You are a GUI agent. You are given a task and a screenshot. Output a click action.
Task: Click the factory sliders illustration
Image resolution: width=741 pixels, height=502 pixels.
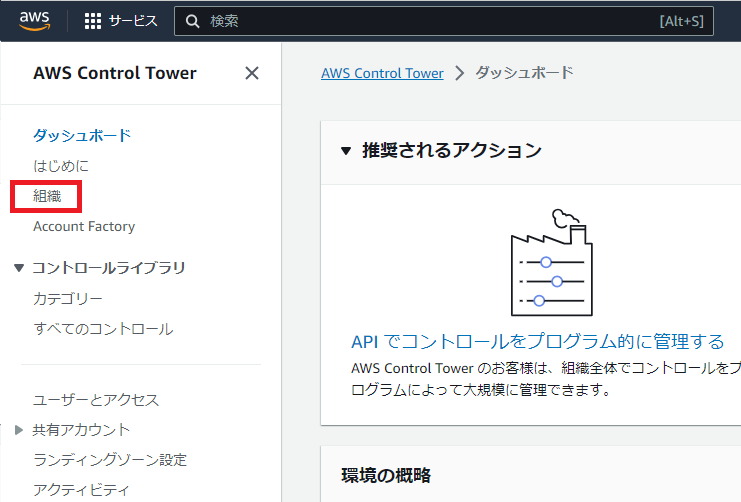click(551, 262)
